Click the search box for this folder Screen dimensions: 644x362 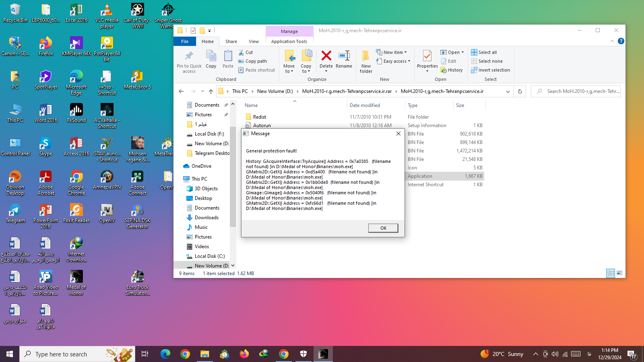(x=580, y=91)
